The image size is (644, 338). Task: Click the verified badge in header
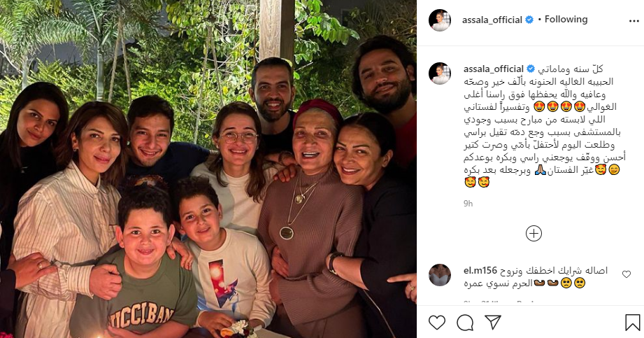(x=529, y=20)
